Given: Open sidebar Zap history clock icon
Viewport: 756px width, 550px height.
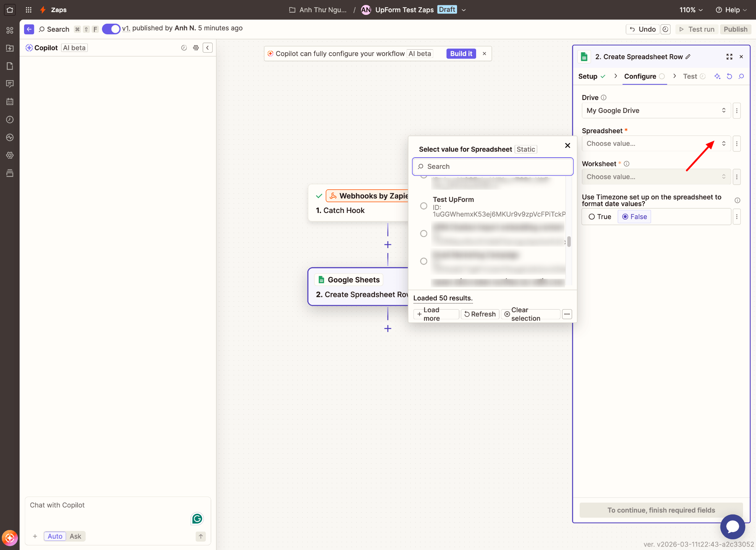Looking at the screenshot, I should (x=10, y=120).
